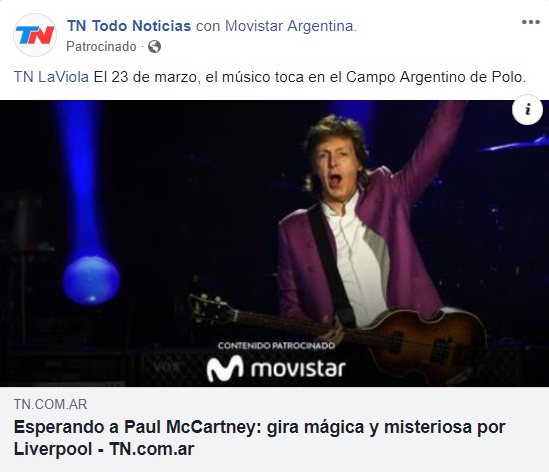549x472 pixels.
Task: Click the link preview card footer area
Action: pyautogui.click(x=274, y=429)
